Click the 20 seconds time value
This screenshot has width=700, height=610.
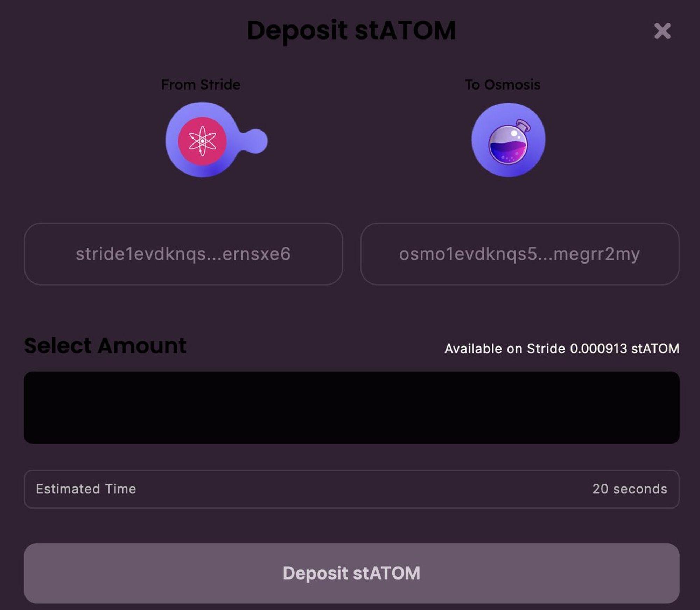coord(629,489)
